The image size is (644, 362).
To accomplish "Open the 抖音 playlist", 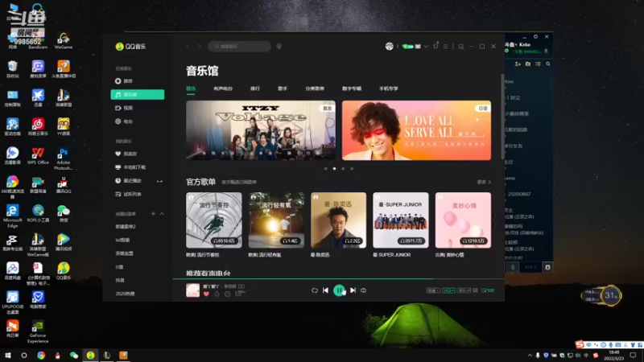I will [x=120, y=280].
